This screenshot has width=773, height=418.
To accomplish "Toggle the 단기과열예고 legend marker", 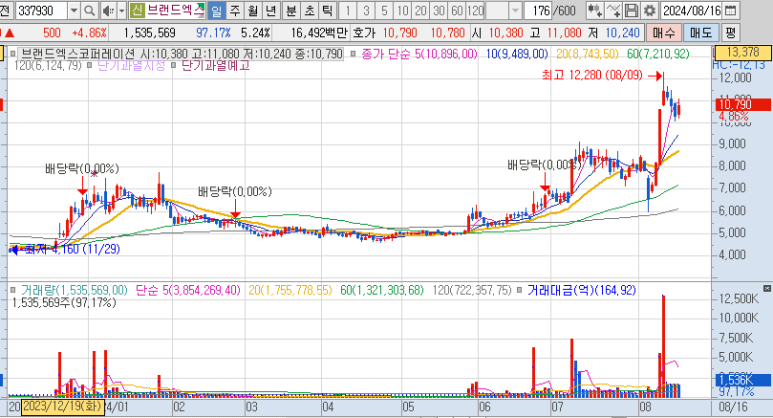I will pyautogui.click(x=174, y=65).
